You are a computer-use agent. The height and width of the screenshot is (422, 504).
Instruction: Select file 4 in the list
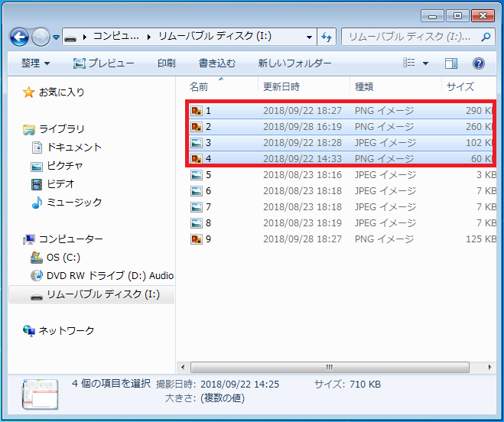point(340,158)
